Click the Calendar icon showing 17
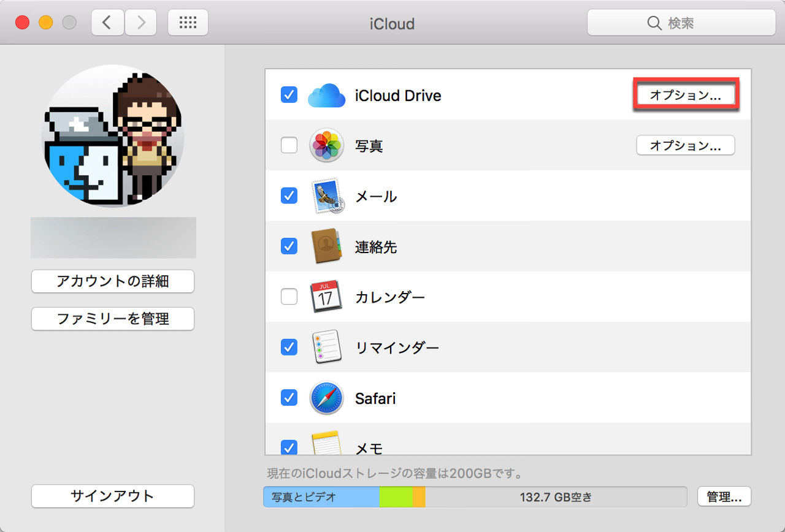785x532 pixels. click(x=326, y=297)
